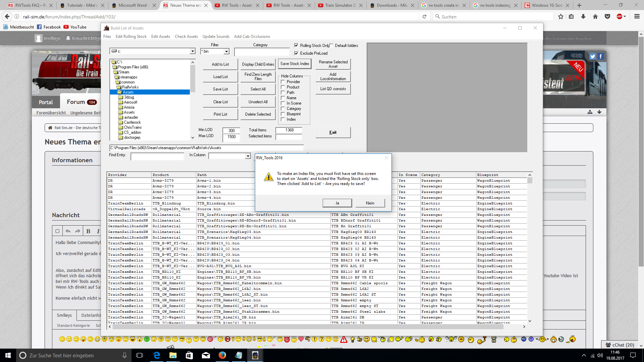Click the Firefox reload page icon
The image size is (644, 362).
(424, 17)
